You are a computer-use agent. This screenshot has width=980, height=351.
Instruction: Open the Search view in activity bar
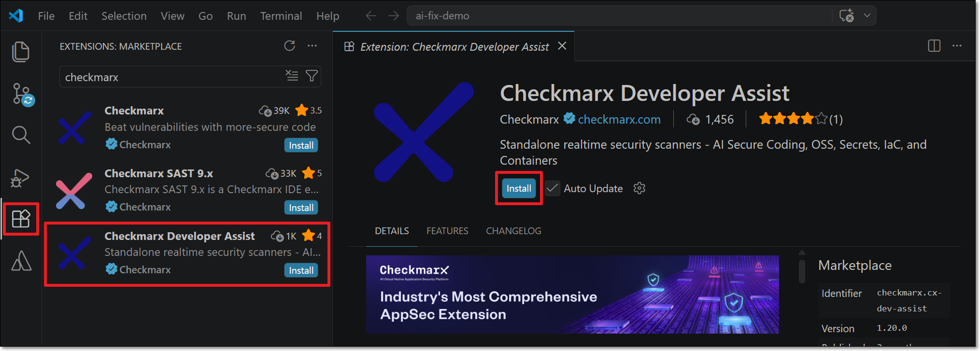coord(21,135)
